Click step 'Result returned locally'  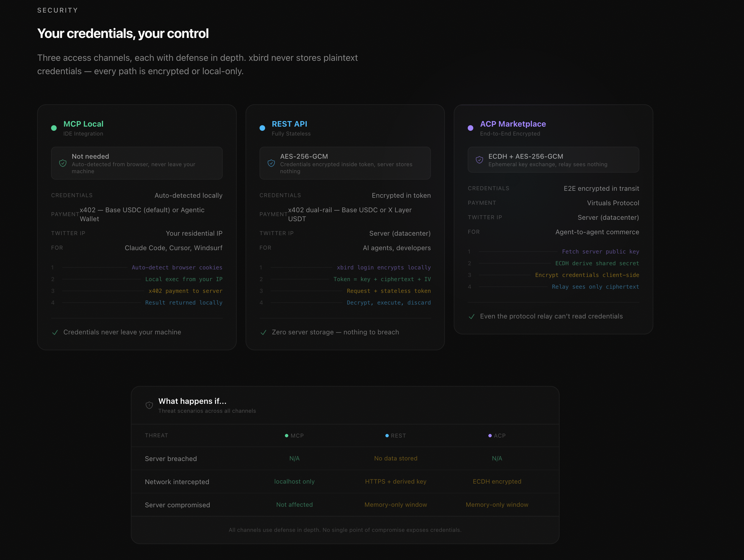tap(184, 303)
